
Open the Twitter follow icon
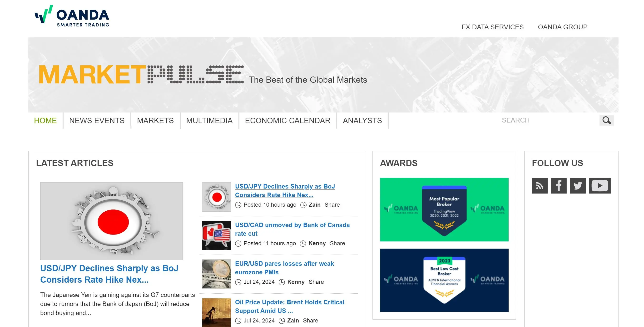coord(578,186)
